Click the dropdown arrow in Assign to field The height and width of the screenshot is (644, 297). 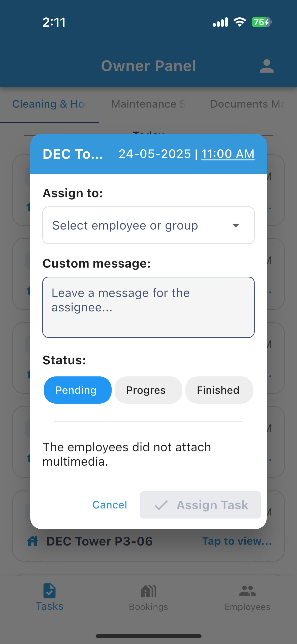pos(236,225)
